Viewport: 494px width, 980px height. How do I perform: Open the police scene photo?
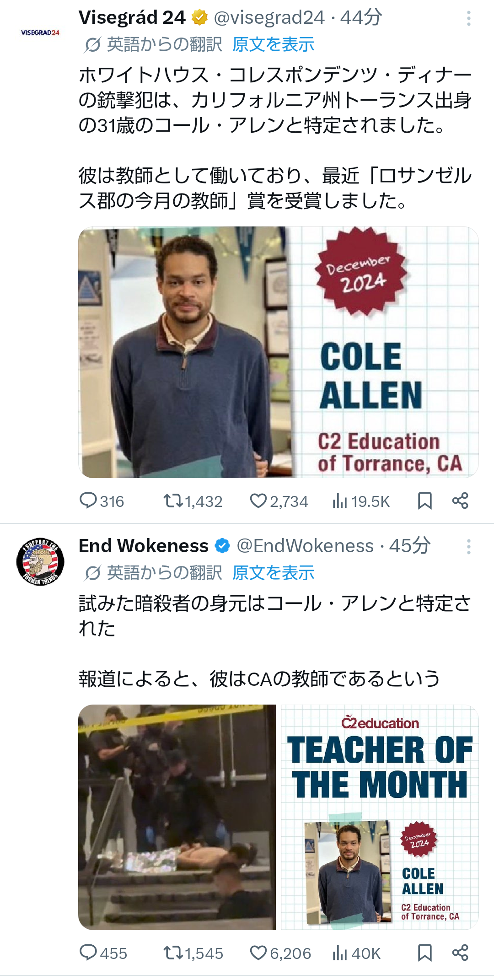(x=177, y=817)
